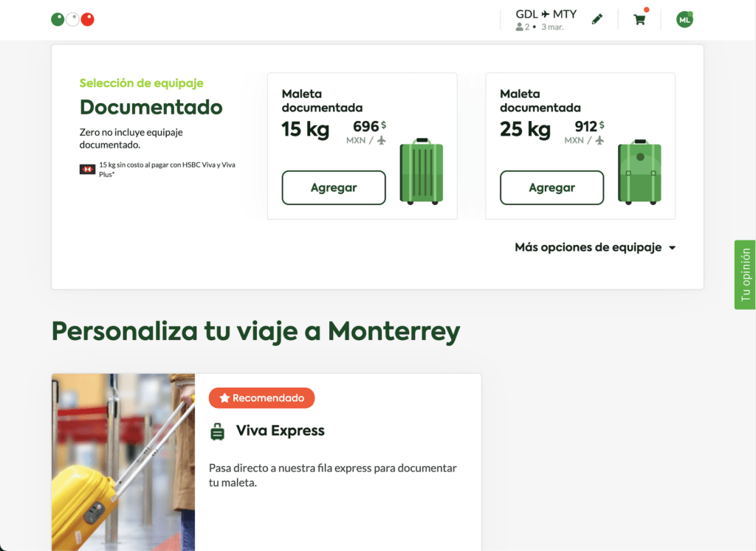Click the Documentado heading
Image resolution: width=756 pixels, height=551 pixels.
click(x=151, y=107)
